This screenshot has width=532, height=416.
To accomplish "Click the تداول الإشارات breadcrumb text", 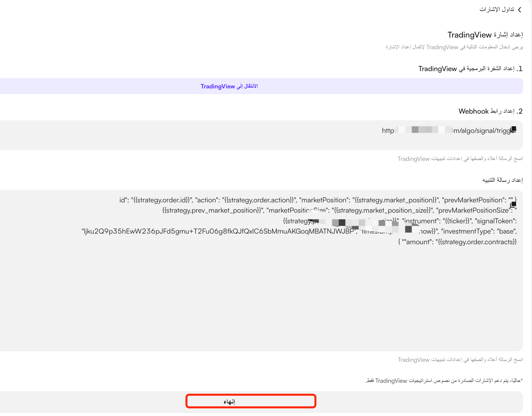I will pyautogui.click(x=497, y=9).
